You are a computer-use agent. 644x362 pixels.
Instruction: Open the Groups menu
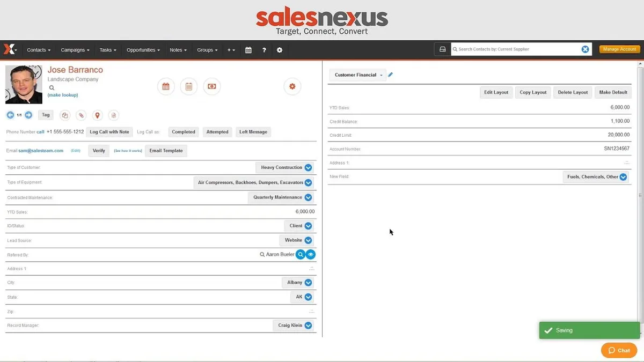207,50
